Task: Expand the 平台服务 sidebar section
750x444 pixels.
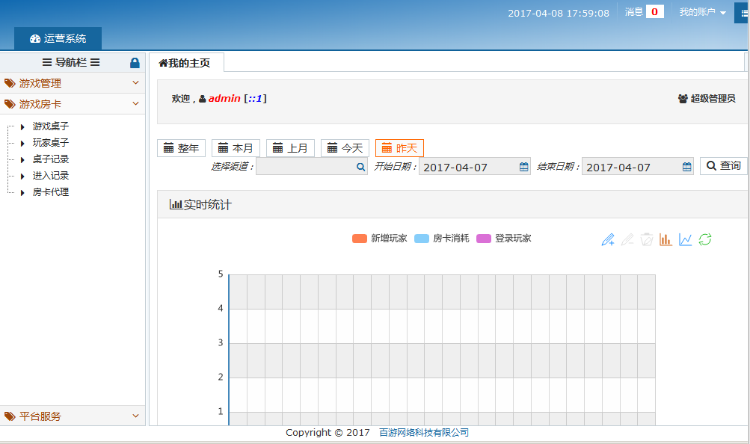Action: click(x=73, y=415)
